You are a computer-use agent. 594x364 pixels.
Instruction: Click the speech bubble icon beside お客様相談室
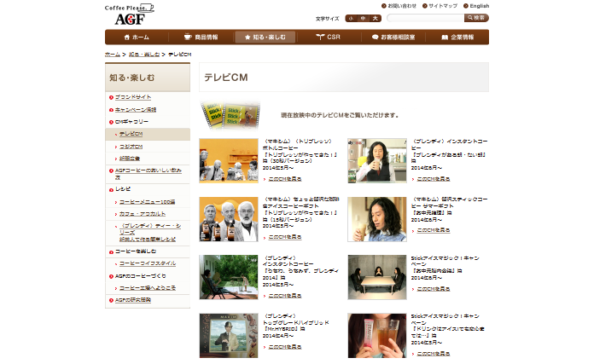tap(376, 37)
